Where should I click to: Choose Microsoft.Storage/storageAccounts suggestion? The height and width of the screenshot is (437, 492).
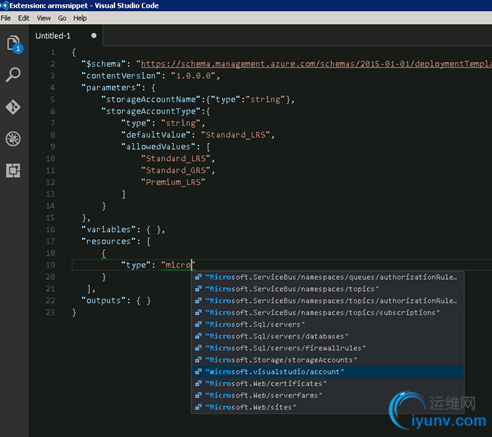[x=328, y=360]
